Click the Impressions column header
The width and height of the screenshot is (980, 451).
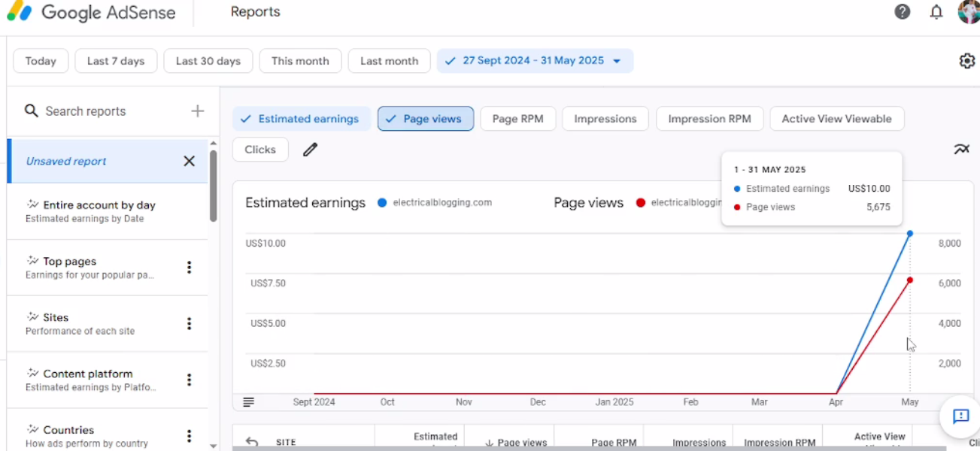(x=699, y=443)
